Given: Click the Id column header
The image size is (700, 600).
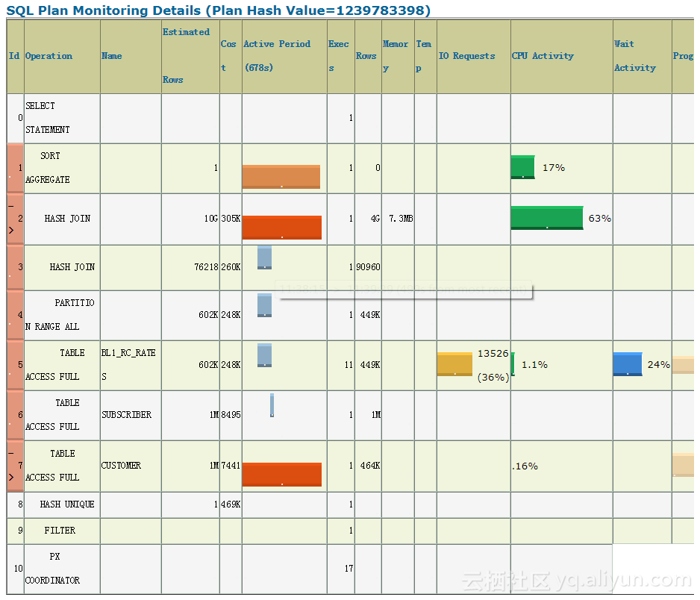Looking at the screenshot, I should [x=14, y=56].
